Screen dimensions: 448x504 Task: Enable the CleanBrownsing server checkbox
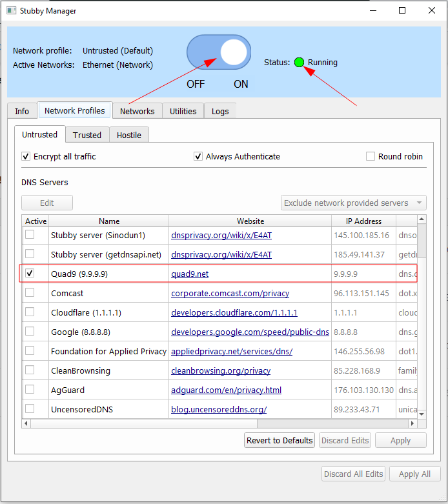pyautogui.click(x=30, y=370)
